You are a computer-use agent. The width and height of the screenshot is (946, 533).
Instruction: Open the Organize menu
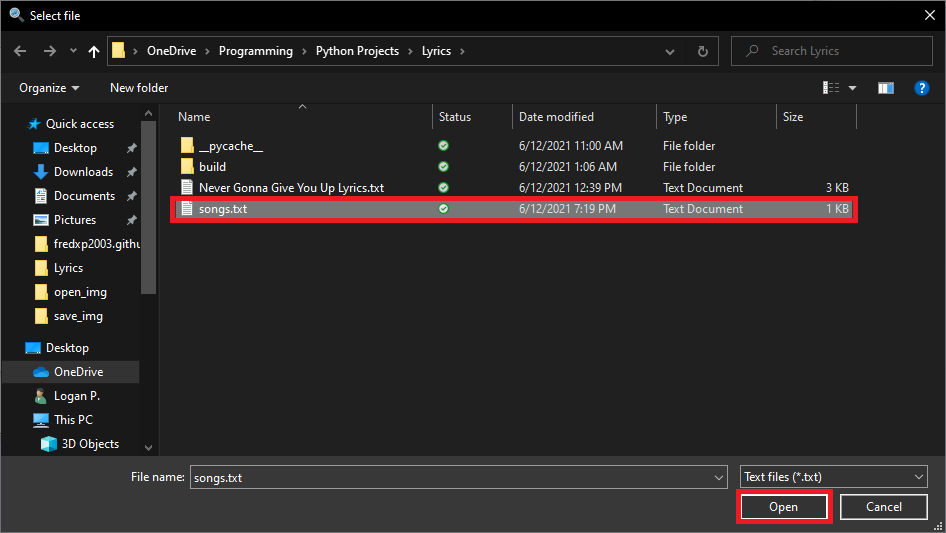[x=49, y=88]
